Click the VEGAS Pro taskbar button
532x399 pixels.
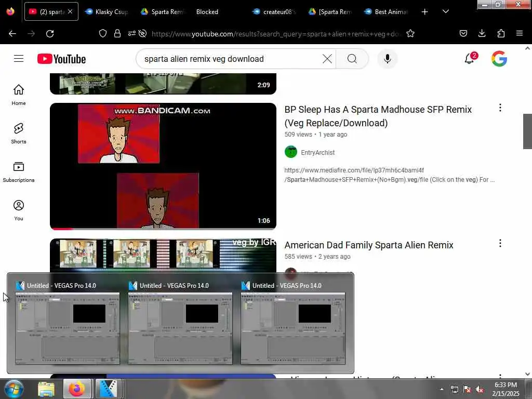click(x=109, y=389)
